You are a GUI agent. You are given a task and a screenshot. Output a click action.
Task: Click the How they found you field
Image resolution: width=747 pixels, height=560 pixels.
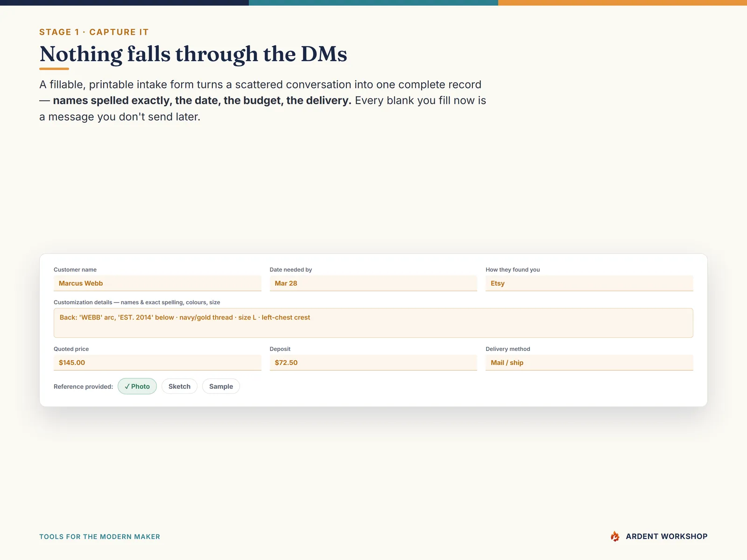pos(589,283)
